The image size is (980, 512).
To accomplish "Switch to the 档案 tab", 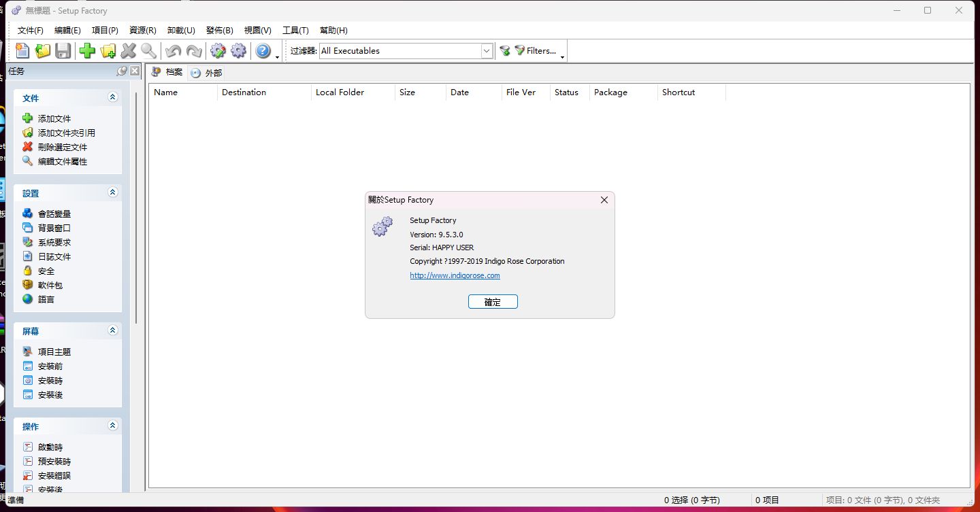I will point(167,72).
